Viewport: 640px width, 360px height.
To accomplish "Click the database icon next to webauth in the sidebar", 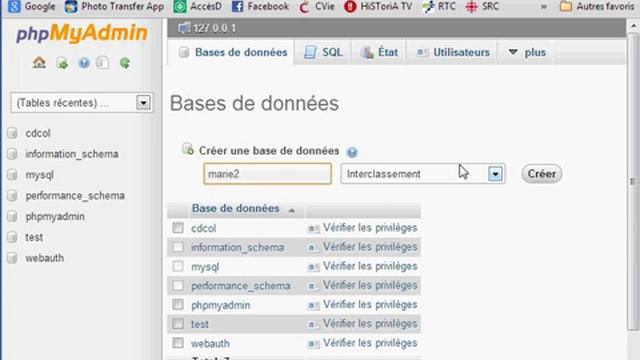I will (x=13, y=258).
